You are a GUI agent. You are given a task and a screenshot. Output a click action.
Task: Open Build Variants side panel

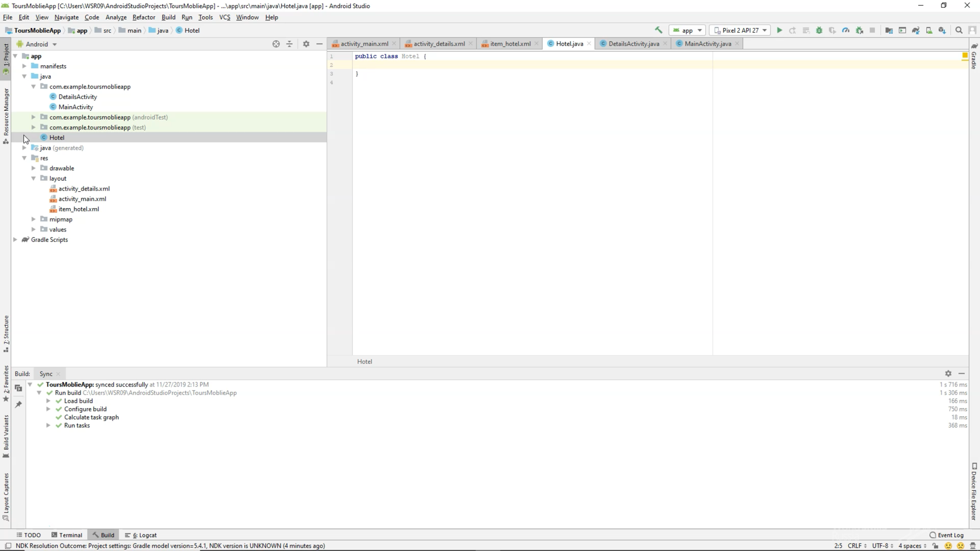(6, 437)
